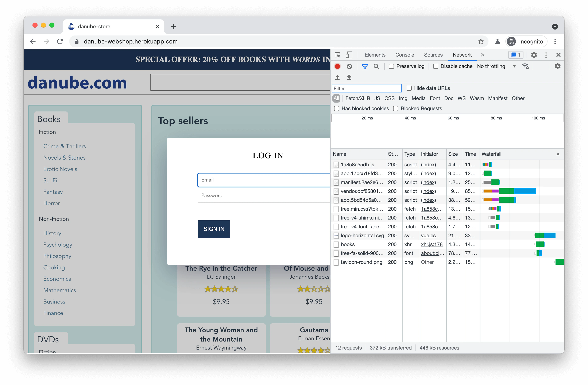
Task: Export HAR file via download arrow
Action: [349, 77]
